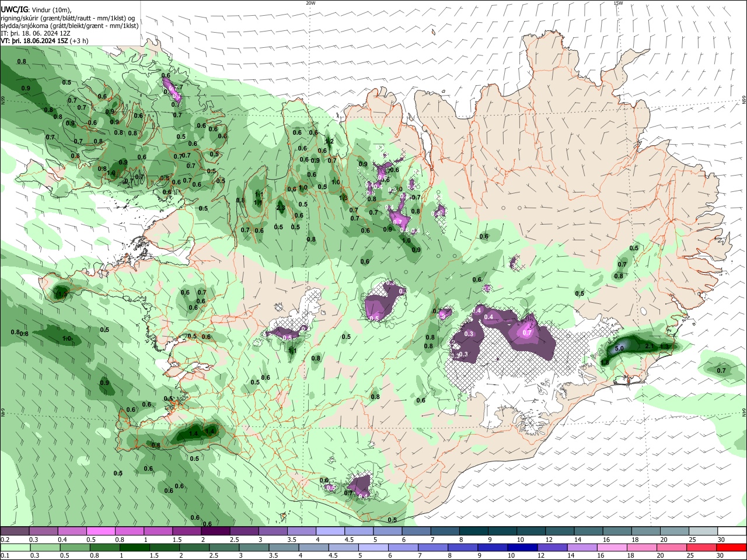Click the '5.0' rainfall value on the map
747x560 pixels.
coord(620,348)
